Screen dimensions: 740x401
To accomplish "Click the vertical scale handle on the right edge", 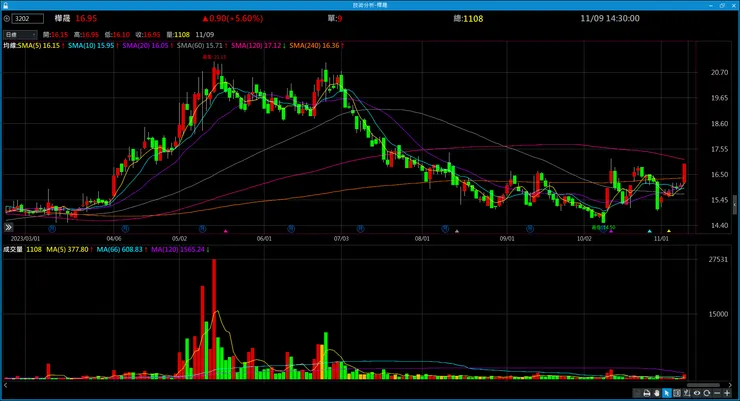I will tap(734, 204).
